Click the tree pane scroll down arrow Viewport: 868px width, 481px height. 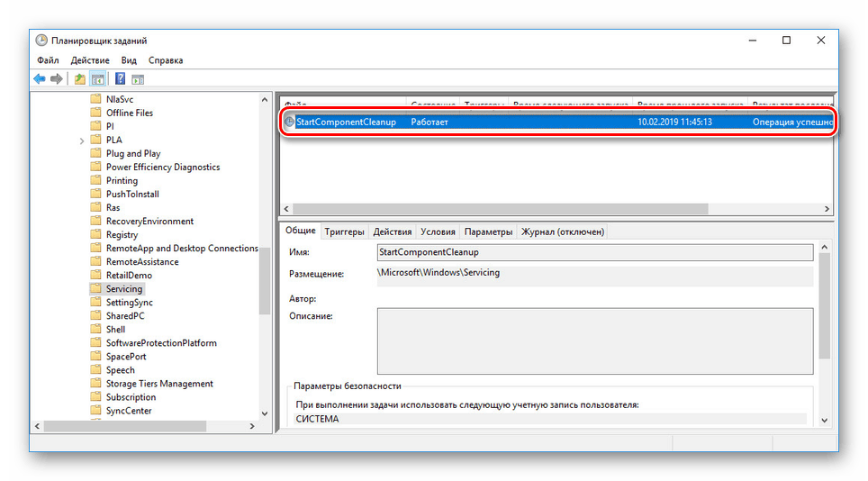point(265,413)
